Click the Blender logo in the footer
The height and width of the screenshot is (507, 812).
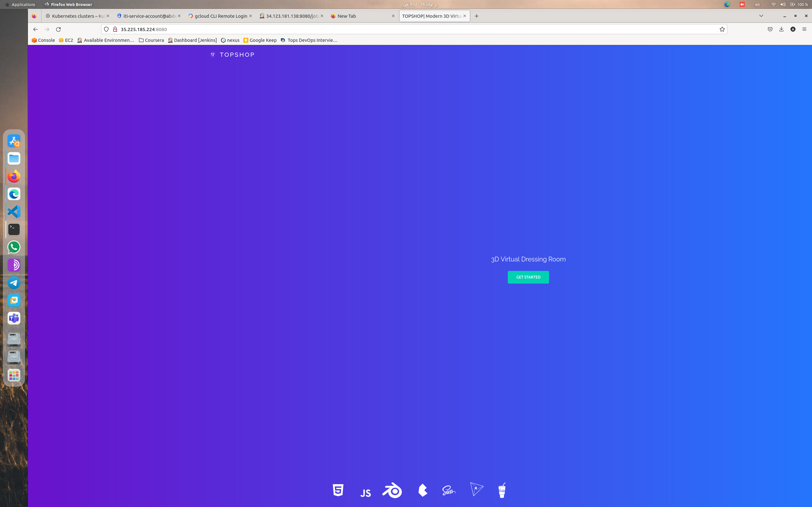392,490
